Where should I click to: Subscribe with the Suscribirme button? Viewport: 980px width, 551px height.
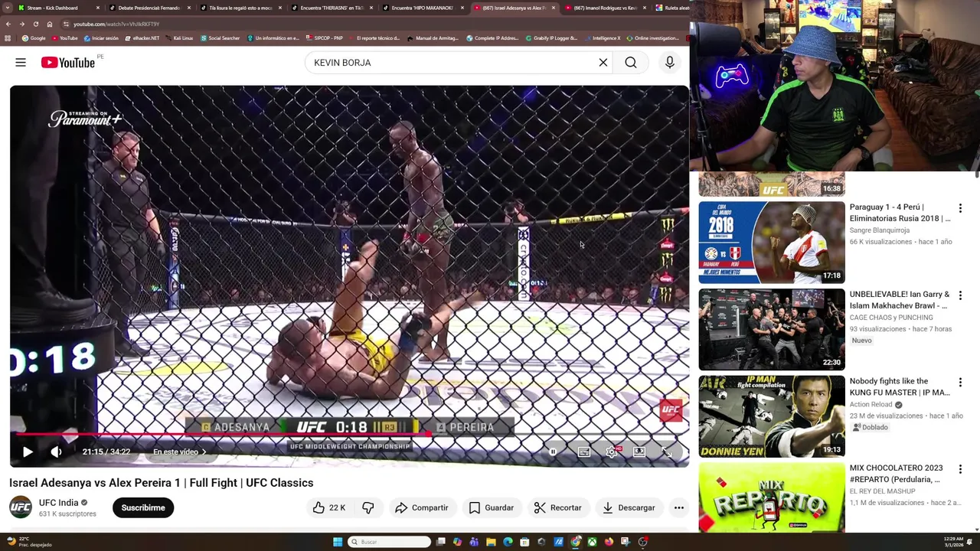pyautogui.click(x=143, y=507)
